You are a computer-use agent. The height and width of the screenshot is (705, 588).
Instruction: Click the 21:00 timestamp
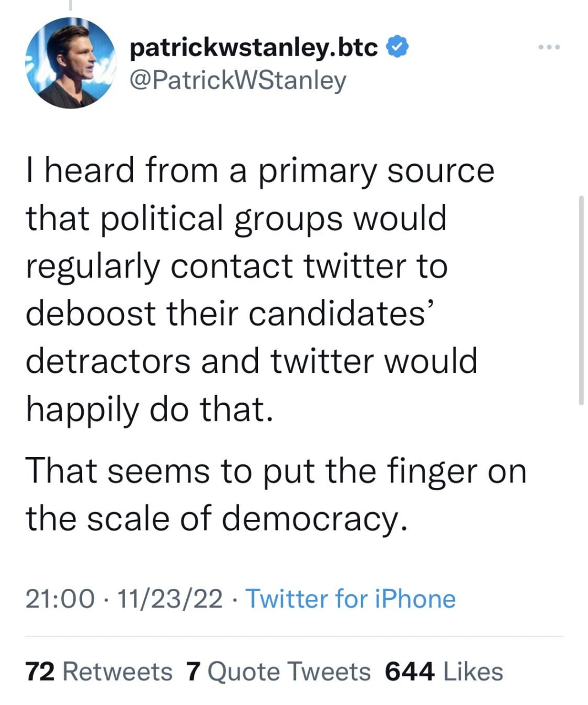click(60, 599)
